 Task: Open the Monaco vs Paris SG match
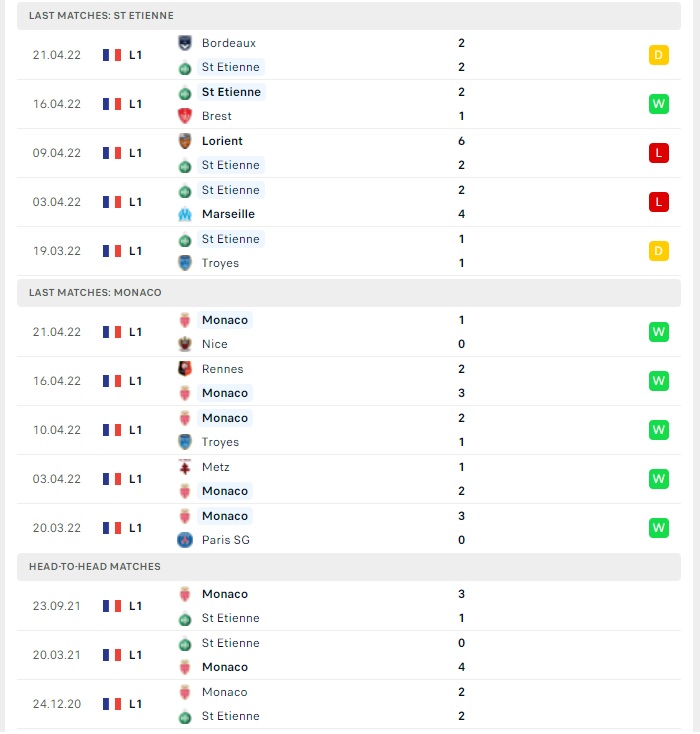click(x=349, y=528)
